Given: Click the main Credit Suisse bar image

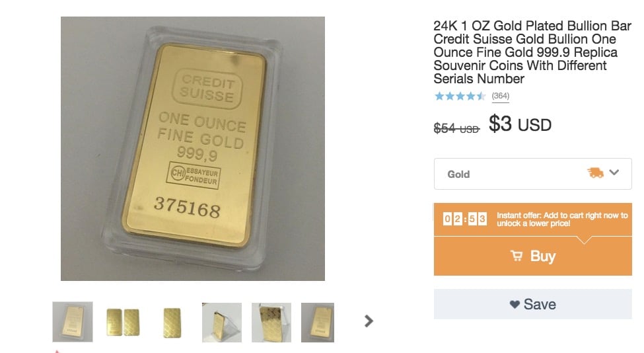Looking at the screenshot, I should 193,149.
